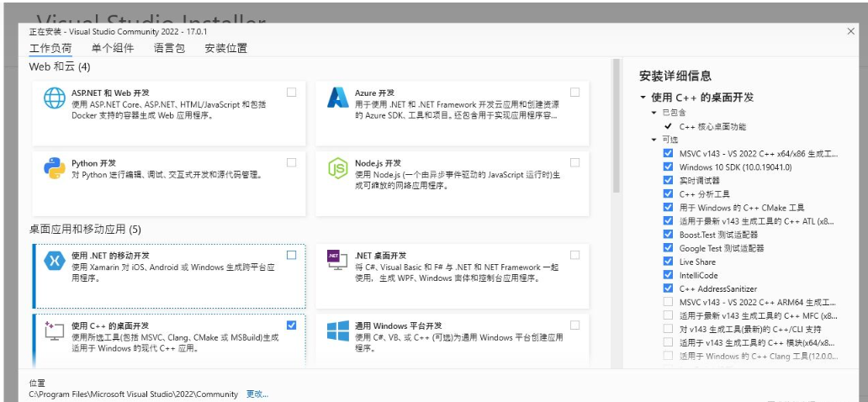Click the C++ 核心桌面功能 included item
The height and width of the screenshot is (402, 868).
click(x=713, y=126)
